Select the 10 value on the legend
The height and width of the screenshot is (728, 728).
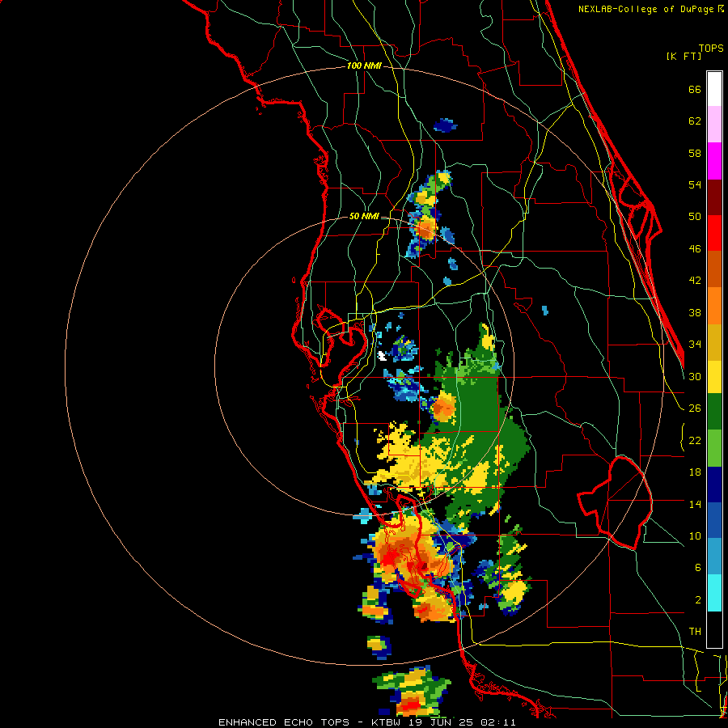click(x=695, y=535)
